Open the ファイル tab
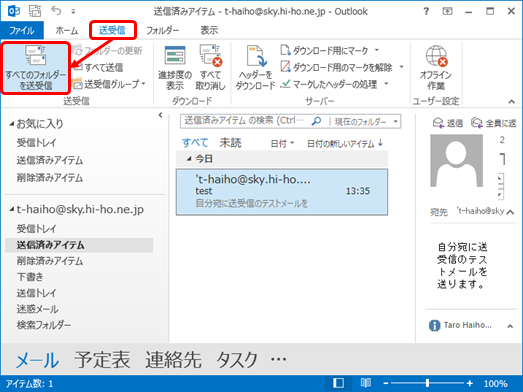 (x=22, y=30)
